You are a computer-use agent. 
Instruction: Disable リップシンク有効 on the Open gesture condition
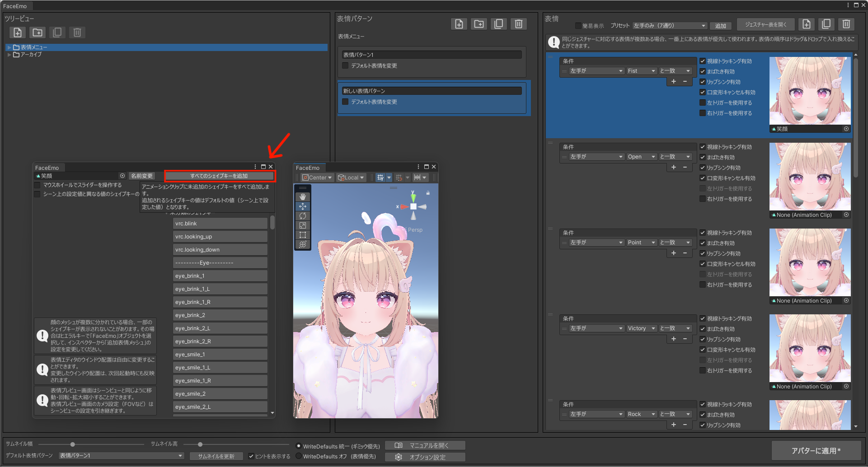(703, 168)
